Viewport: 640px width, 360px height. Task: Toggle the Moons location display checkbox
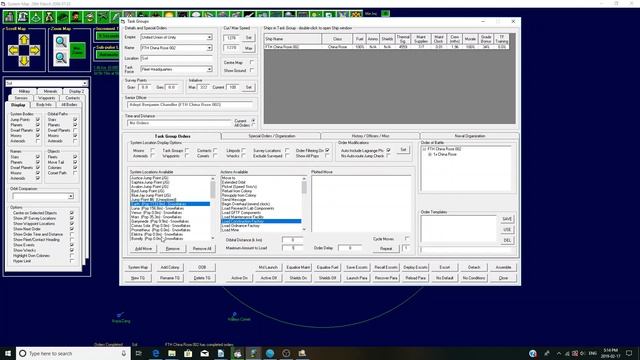point(153,151)
